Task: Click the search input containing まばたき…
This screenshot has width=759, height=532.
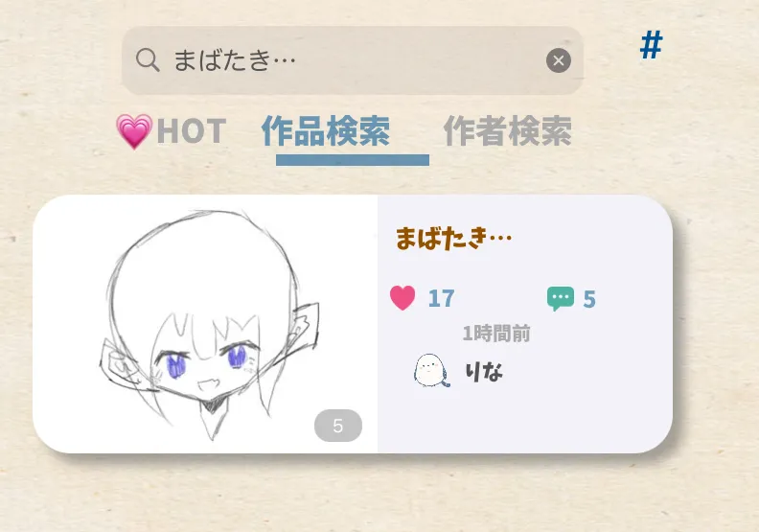Action: click(x=353, y=60)
